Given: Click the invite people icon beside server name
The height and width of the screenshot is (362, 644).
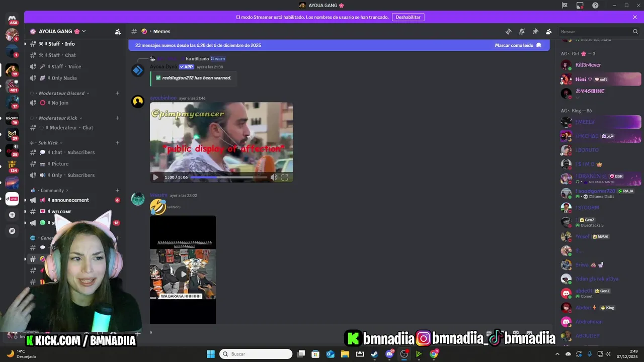Looking at the screenshot, I should [118, 31].
